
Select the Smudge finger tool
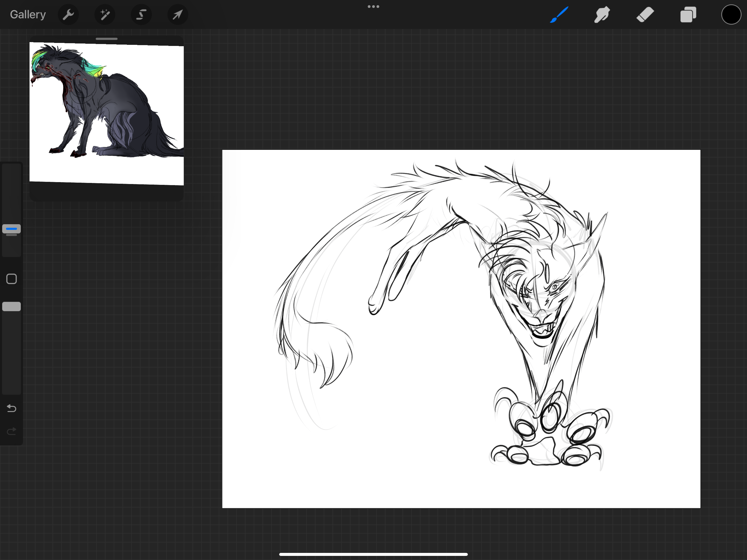tap(602, 14)
